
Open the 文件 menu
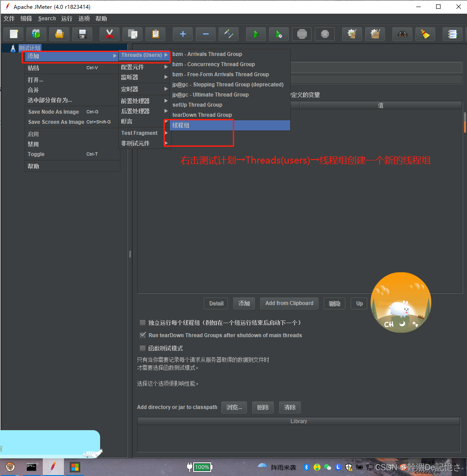[9, 19]
